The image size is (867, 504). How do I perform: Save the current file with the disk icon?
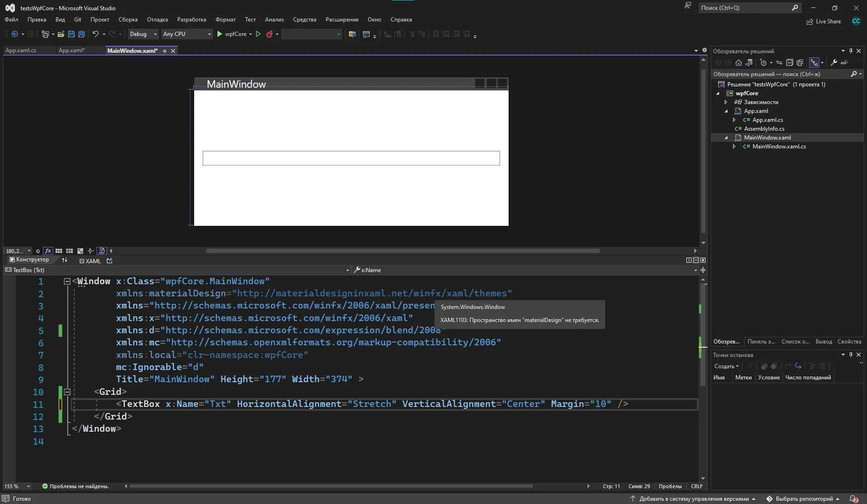(x=71, y=34)
